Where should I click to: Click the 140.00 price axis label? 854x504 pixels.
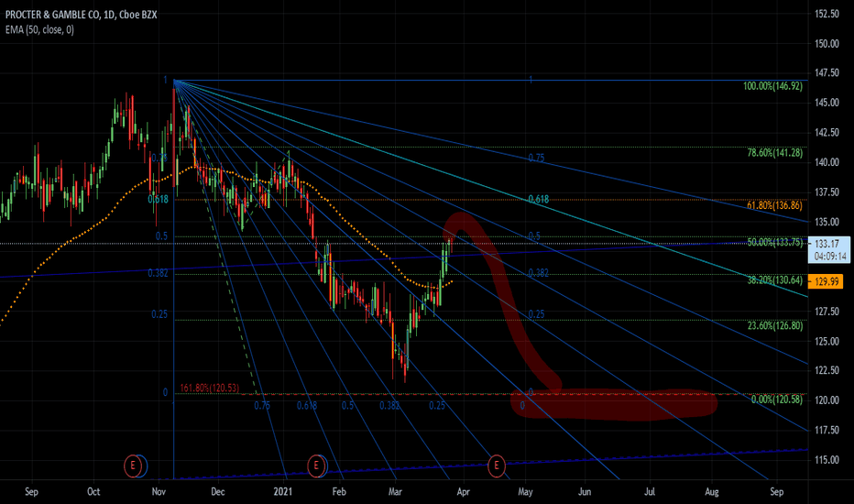coord(827,162)
